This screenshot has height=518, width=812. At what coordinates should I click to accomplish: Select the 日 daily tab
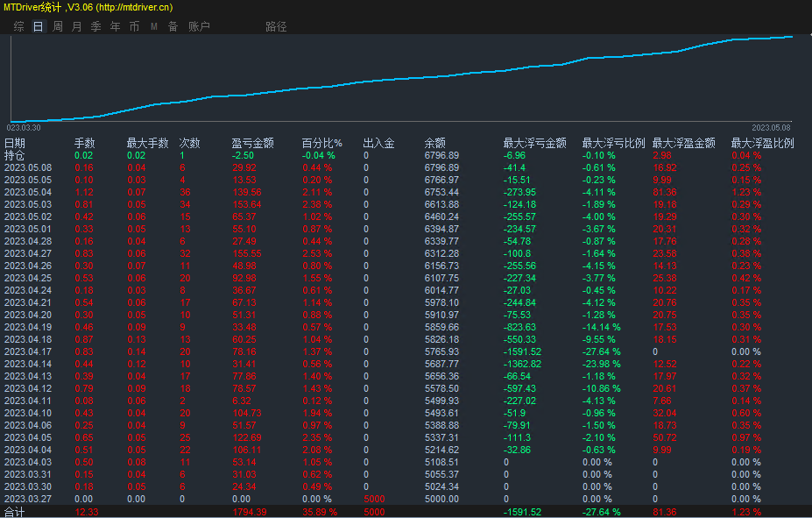click(x=39, y=26)
